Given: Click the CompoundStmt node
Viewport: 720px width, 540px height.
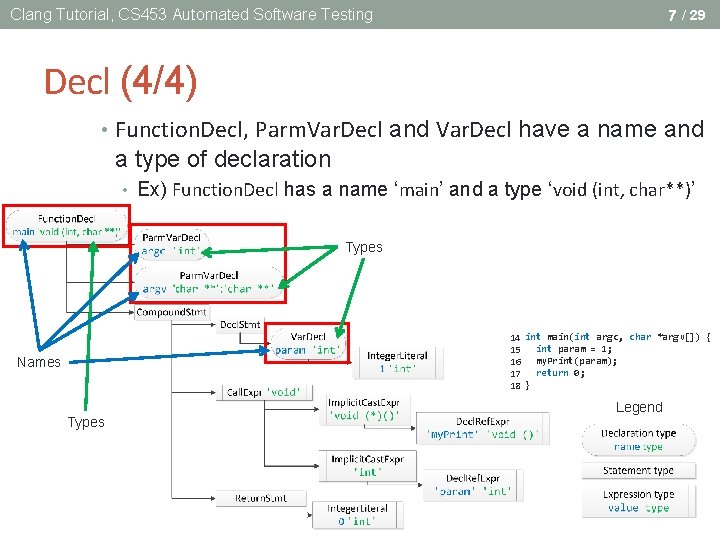Looking at the screenshot, I should pyautogui.click(x=172, y=312).
